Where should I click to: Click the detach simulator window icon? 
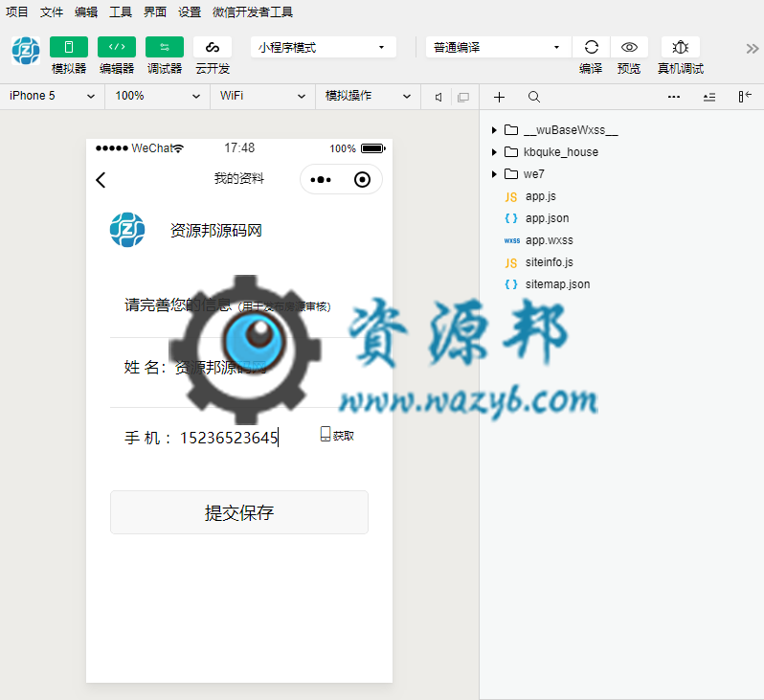(463, 97)
